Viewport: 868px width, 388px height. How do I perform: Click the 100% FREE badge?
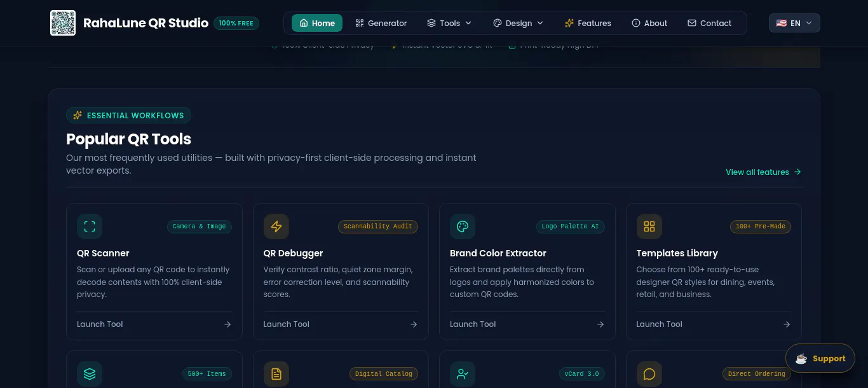236,23
